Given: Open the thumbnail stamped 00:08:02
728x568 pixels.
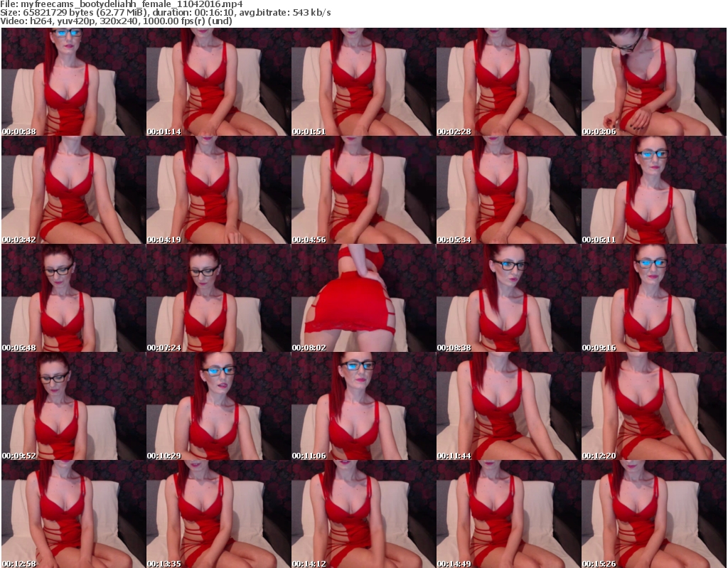Looking at the screenshot, I should 363,298.
